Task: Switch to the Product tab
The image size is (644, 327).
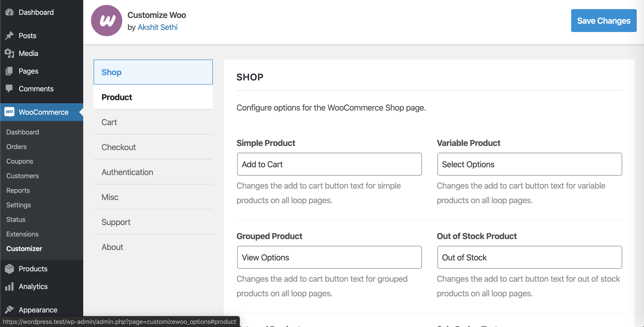Action: click(153, 97)
